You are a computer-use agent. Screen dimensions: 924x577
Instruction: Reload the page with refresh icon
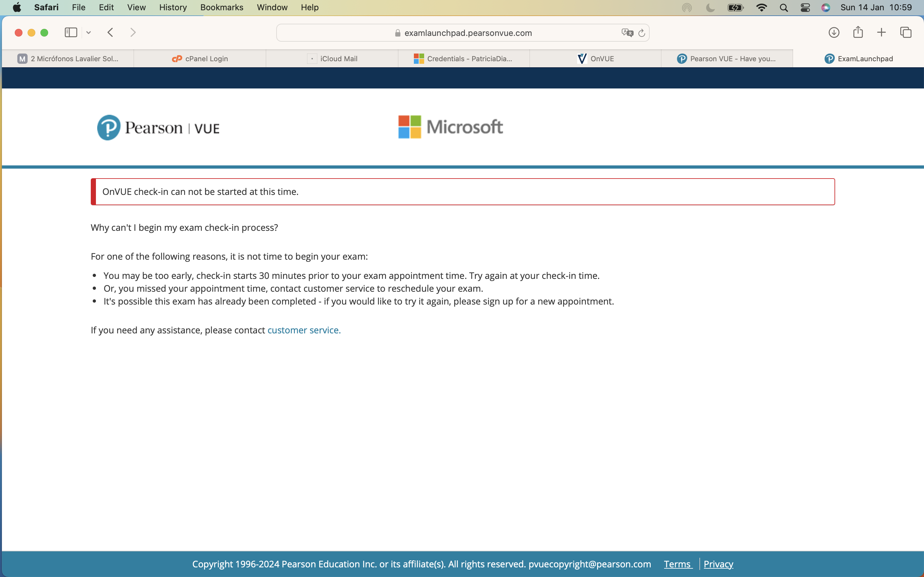tap(642, 33)
